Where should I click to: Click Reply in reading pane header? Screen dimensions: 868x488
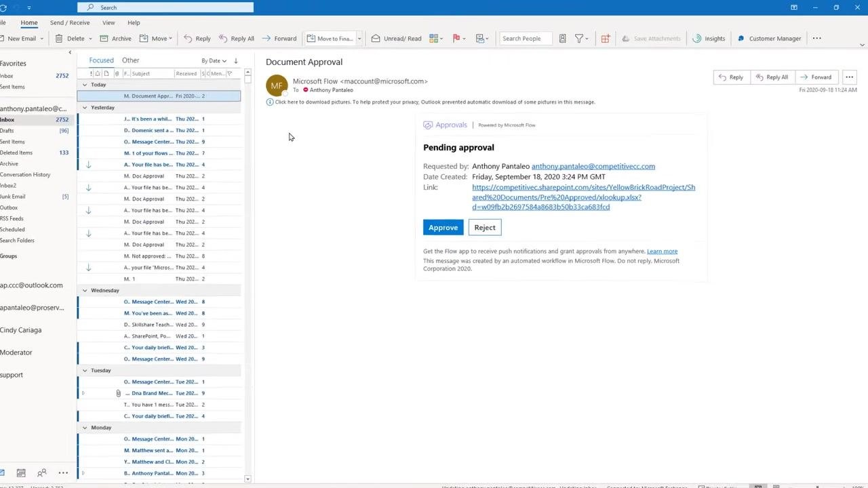(730, 77)
